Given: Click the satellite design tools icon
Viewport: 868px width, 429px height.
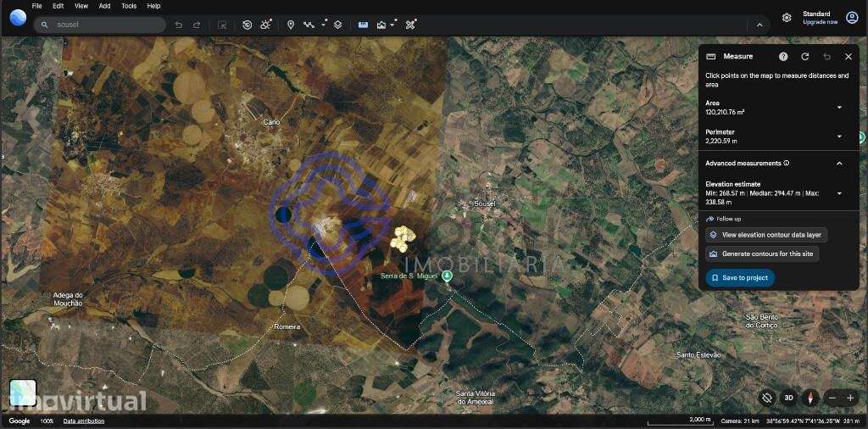Looking at the screenshot, I should [x=411, y=25].
